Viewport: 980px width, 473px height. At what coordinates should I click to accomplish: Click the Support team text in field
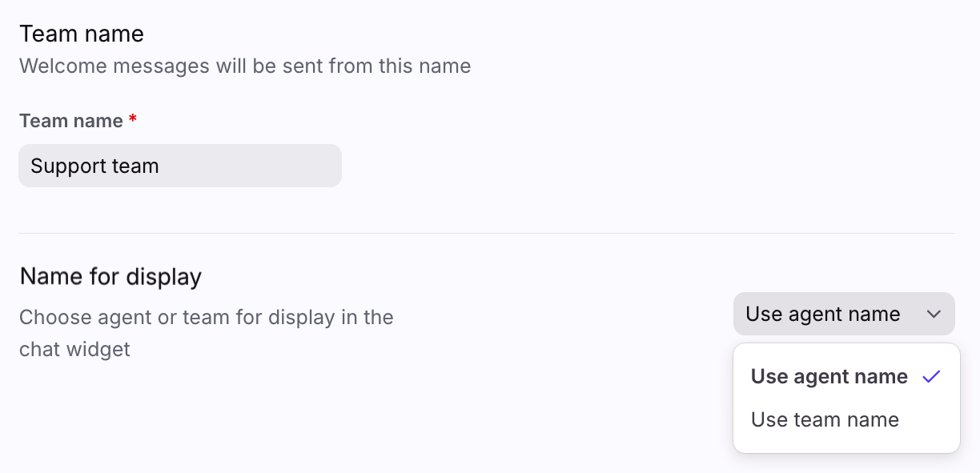(94, 166)
